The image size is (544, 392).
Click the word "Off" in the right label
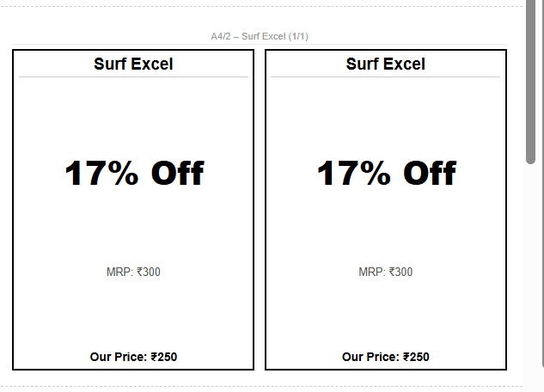(430, 174)
